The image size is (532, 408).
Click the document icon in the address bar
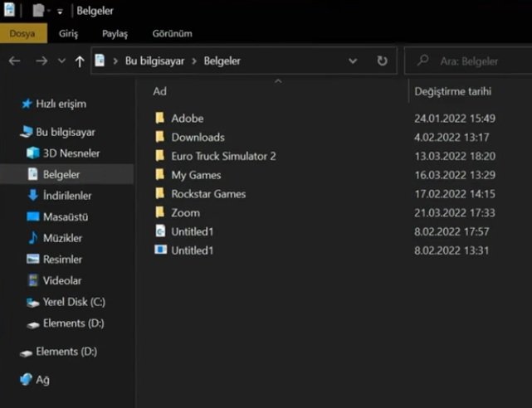tap(100, 61)
